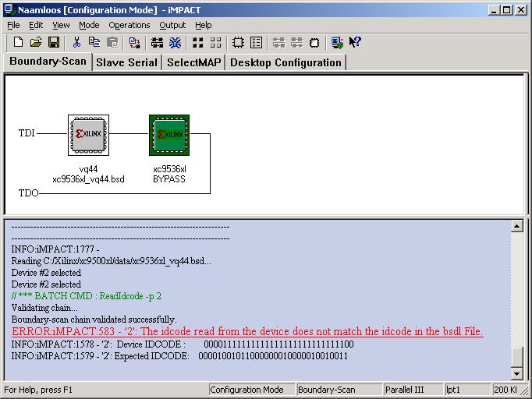Open the Mode menu
The image size is (532, 399).
pyautogui.click(x=89, y=25)
